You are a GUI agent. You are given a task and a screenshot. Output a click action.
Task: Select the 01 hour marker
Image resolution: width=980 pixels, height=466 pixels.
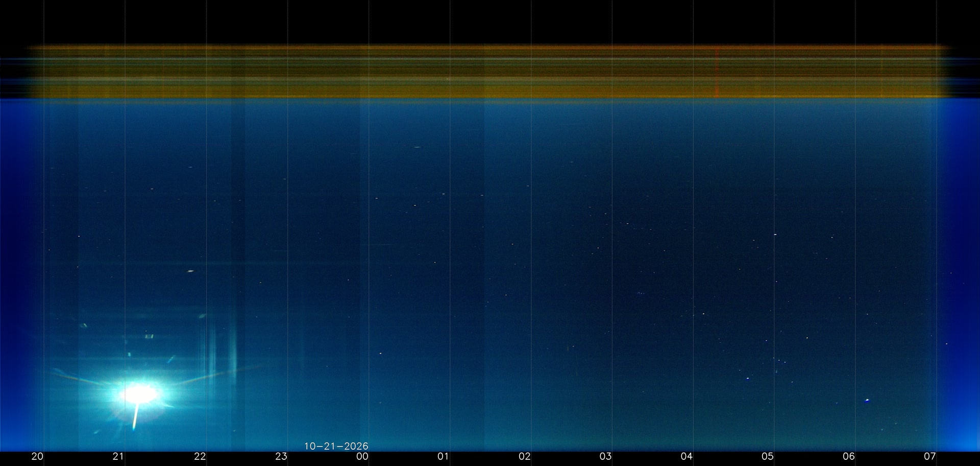444,456
